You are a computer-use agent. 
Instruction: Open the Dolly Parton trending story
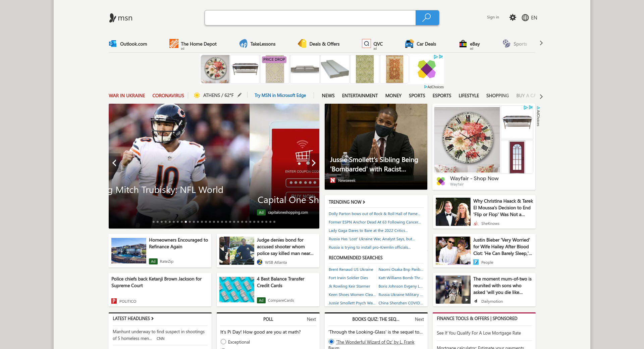[x=374, y=214]
